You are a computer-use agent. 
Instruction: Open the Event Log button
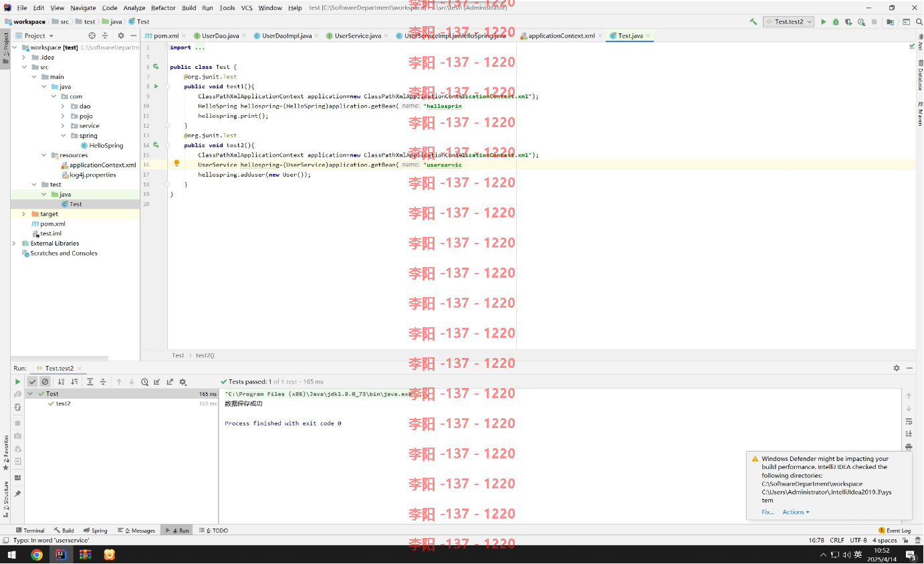point(895,531)
